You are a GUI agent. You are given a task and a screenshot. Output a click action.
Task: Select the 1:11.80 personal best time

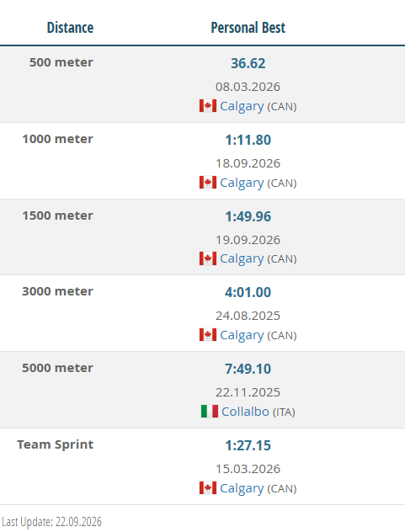[x=248, y=140]
